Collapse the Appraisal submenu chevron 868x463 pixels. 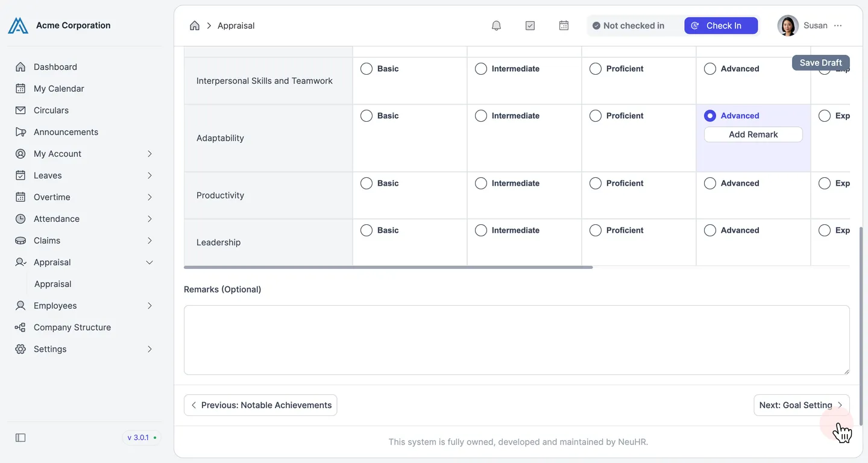coord(149,262)
